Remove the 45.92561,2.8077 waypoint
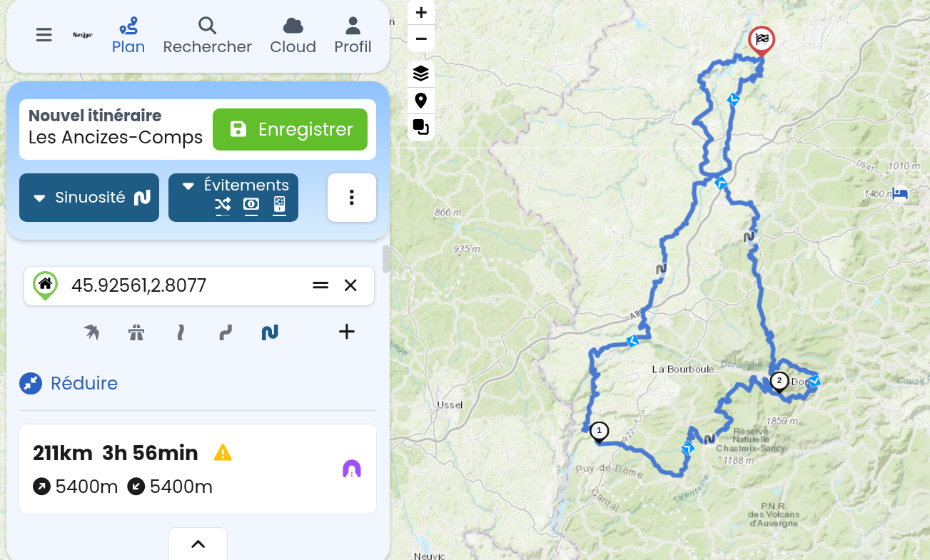Screen dimensions: 930x560 pos(350,285)
